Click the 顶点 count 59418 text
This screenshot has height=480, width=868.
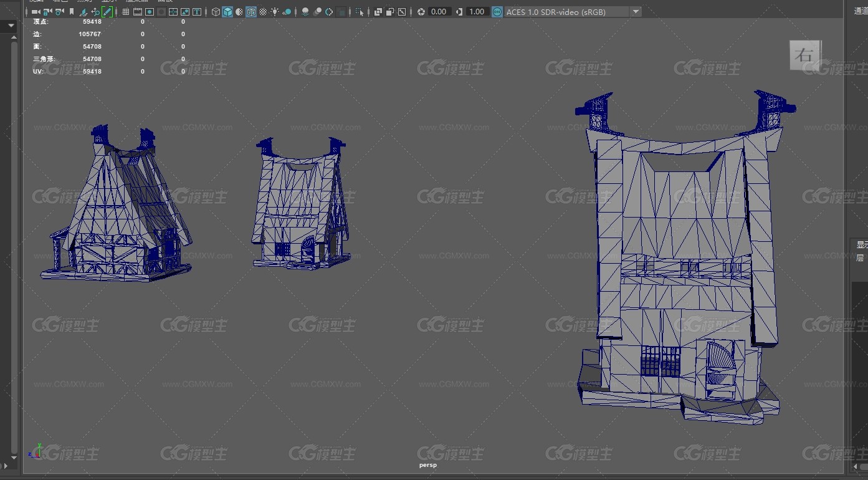tap(92, 22)
